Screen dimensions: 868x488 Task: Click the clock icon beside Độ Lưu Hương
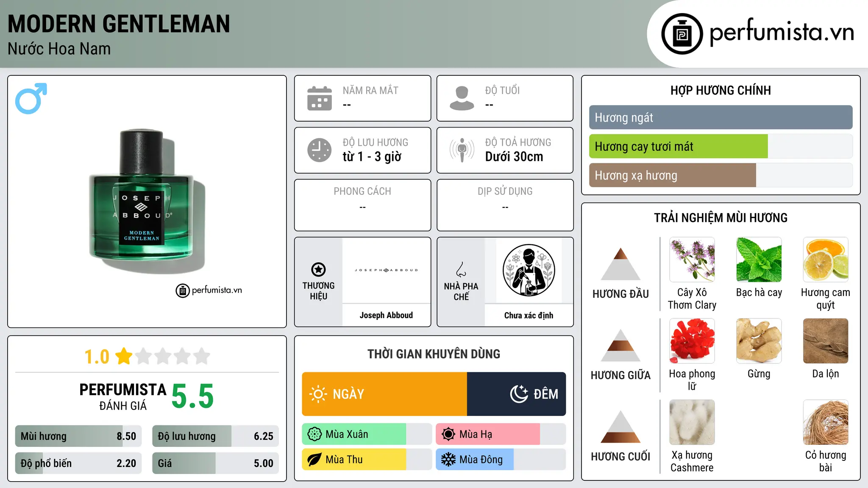tap(320, 150)
